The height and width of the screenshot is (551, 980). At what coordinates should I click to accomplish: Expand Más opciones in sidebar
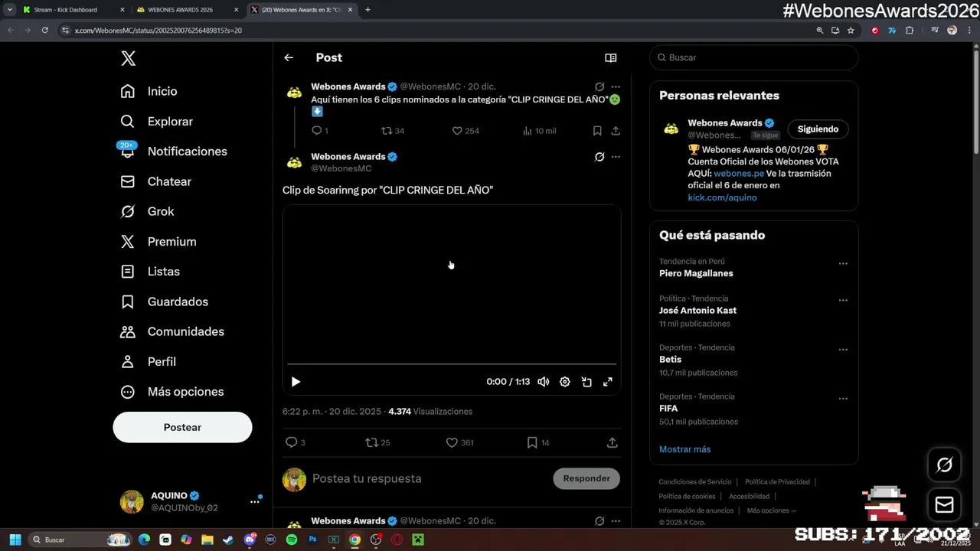coord(172,392)
